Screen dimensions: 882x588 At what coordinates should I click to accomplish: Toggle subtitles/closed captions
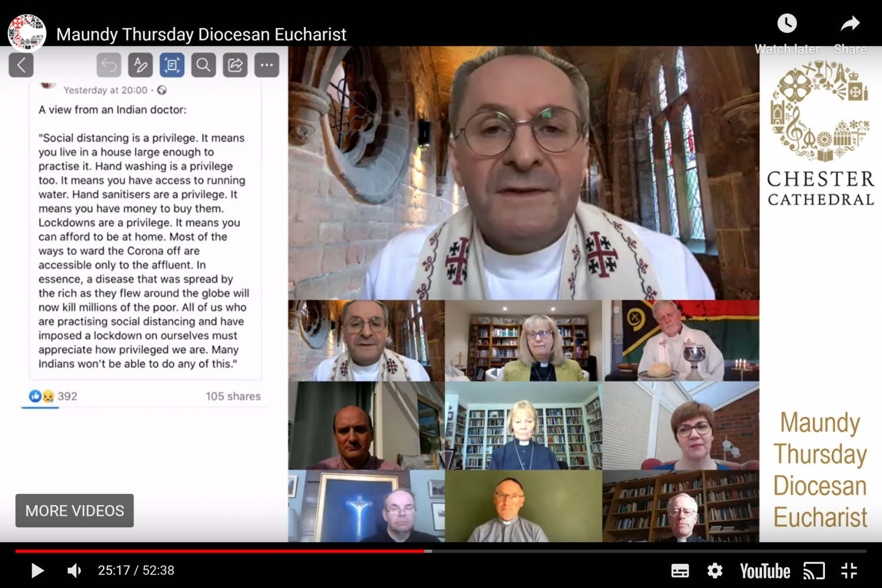pyautogui.click(x=680, y=570)
